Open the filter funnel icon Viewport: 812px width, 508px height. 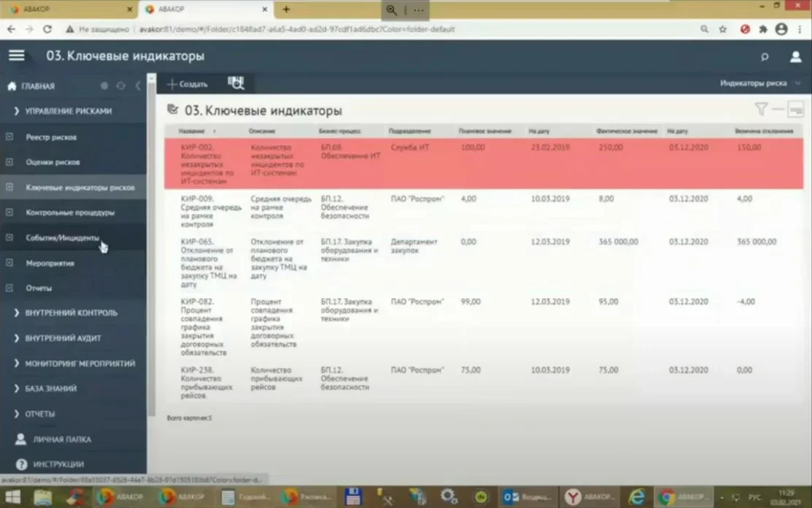pyautogui.click(x=761, y=109)
